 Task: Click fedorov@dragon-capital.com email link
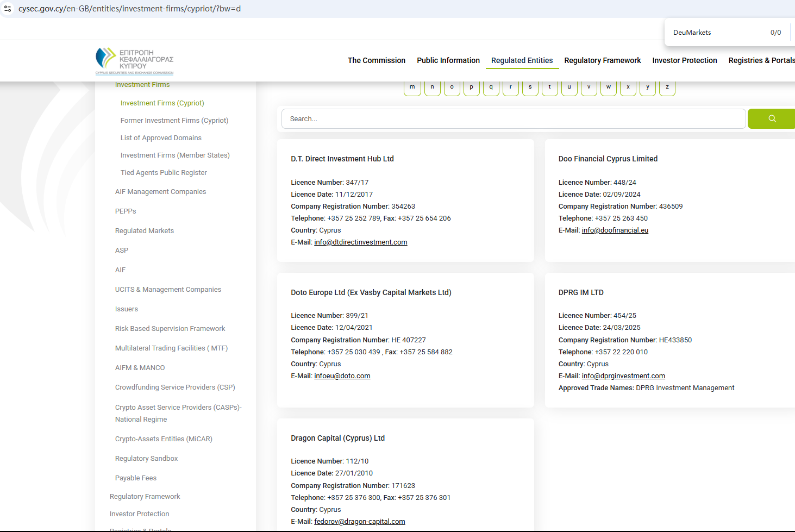click(x=359, y=522)
